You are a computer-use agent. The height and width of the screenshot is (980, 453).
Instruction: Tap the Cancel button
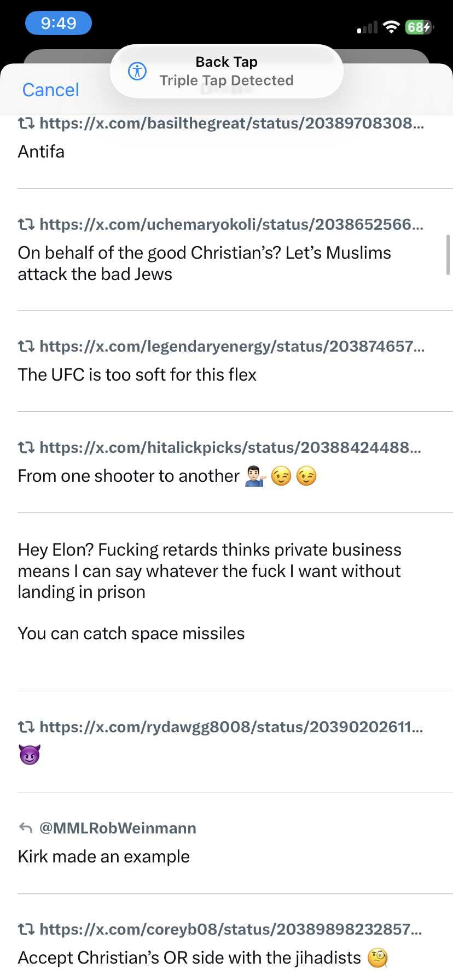(50, 90)
